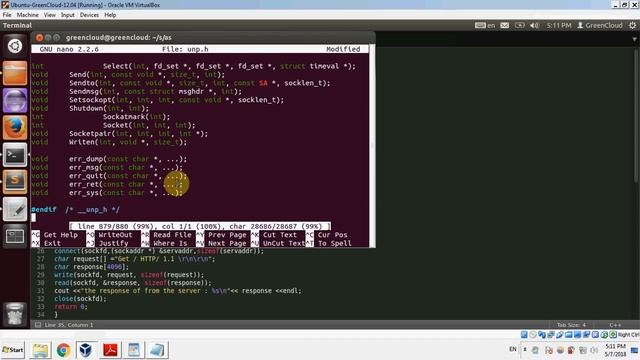The height and width of the screenshot is (360, 640).
Task: Open sound volume indicator in Ubuntu panel
Action: (534, 25)
